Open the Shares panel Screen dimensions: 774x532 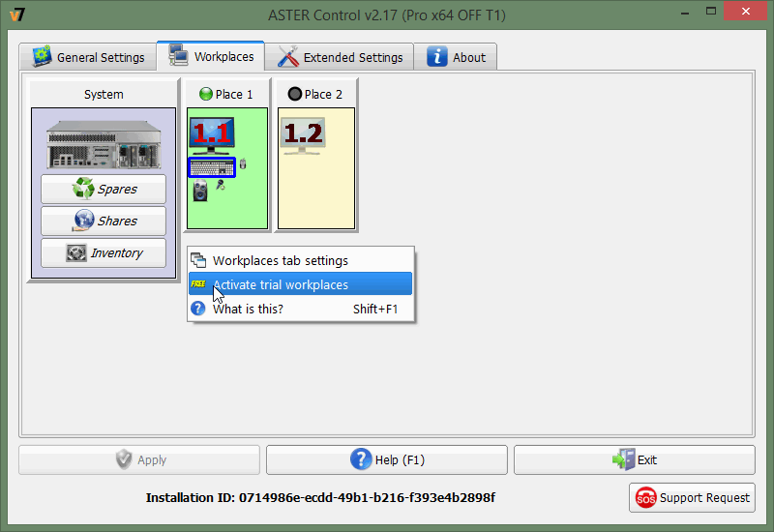pos(104,221)
